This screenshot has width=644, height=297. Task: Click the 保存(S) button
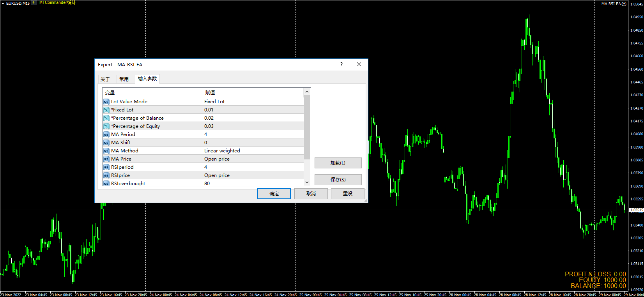pos(338,180)
